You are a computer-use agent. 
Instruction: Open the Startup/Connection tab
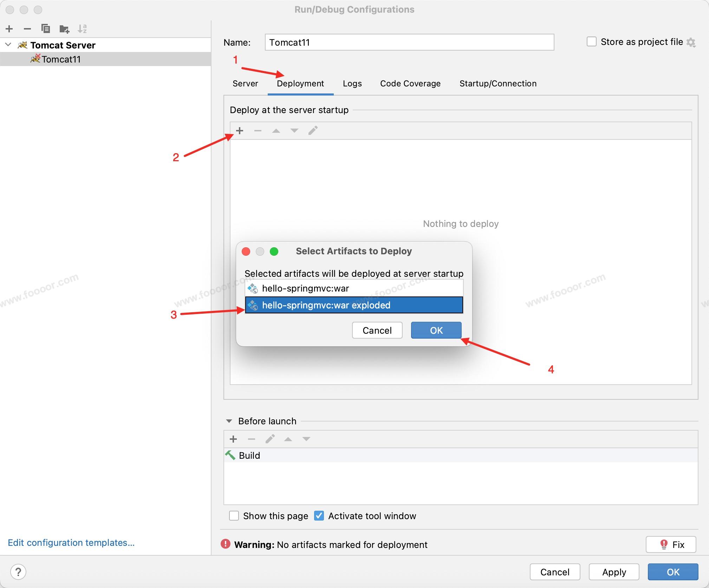point(498,84)
